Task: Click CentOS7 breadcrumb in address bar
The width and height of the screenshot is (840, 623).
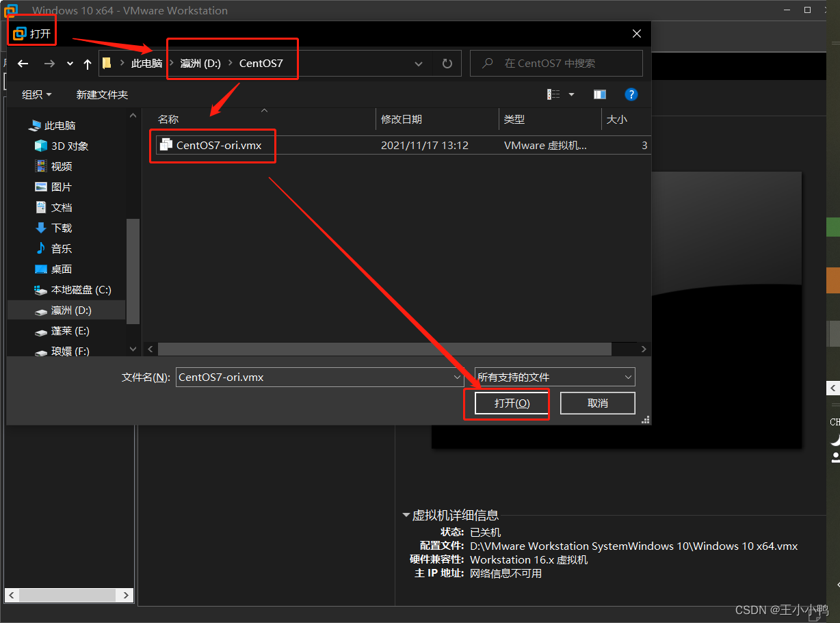Action: 261,63
